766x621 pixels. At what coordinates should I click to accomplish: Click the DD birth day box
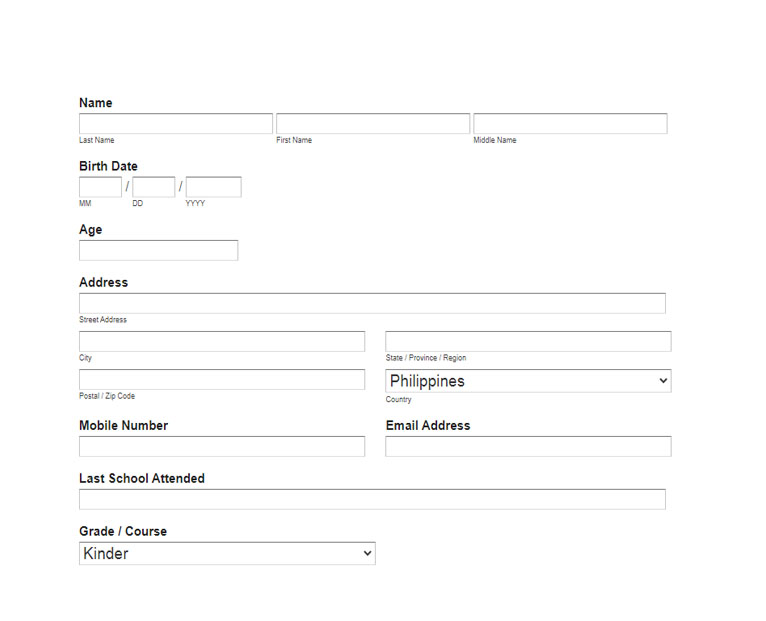(153, 187)
